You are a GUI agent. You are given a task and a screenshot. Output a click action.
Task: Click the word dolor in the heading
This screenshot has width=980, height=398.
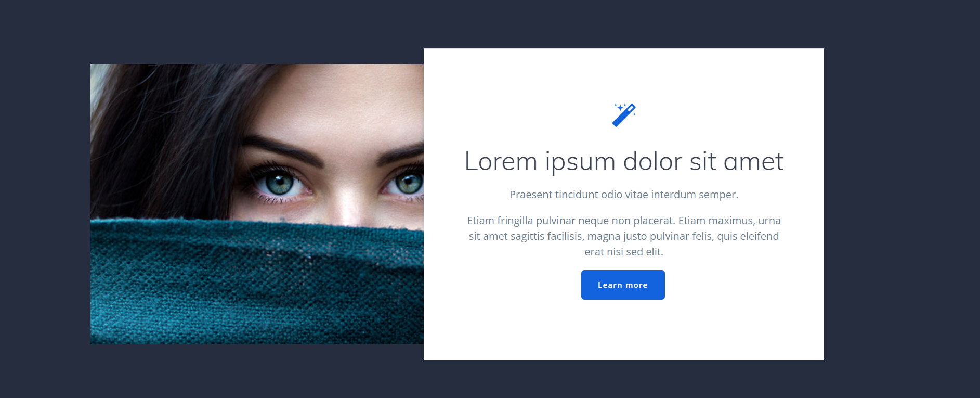pyautogui.click(x=652, y=161)
